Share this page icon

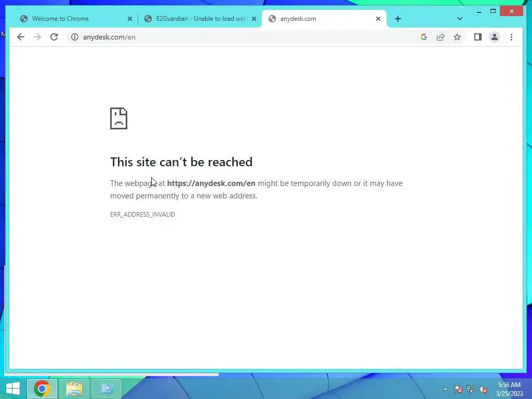click(x=441, y=37)
